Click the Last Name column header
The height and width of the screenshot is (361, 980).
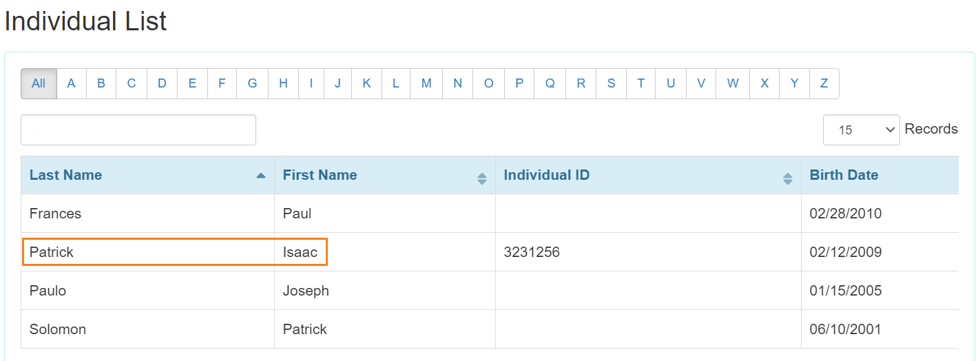(x=65, y=175)
